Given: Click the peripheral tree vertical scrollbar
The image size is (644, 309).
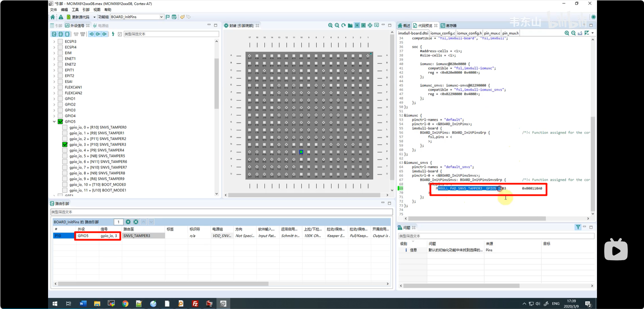Looking at the screenshot, I should [217, 83].
